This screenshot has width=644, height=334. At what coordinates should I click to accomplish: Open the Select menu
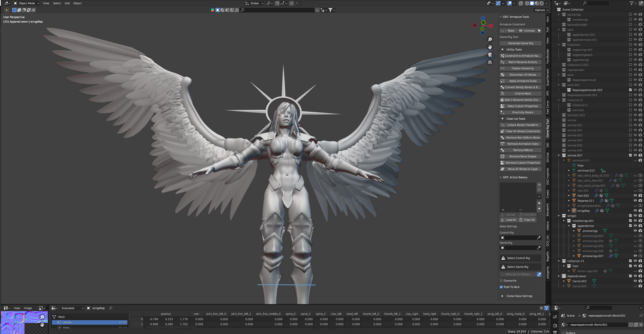(57, 3)
